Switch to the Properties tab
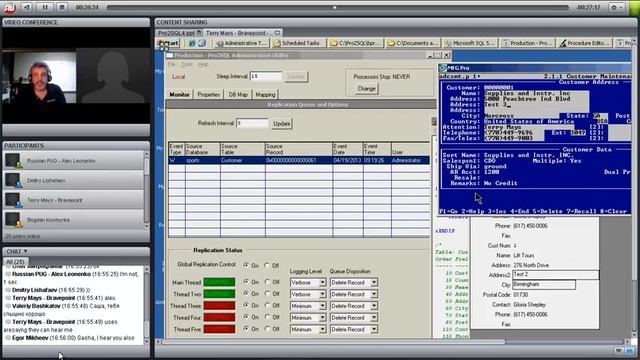The height and width of the screenshot is (360, 640). (209, 94)
